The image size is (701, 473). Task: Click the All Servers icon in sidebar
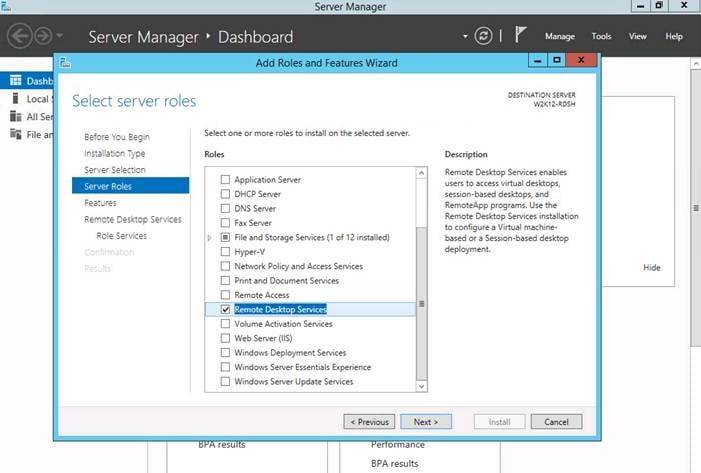click(x=16, y=116)
